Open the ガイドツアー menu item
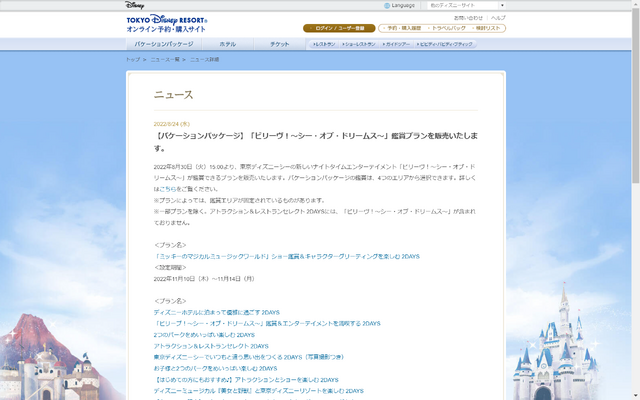This screenshot has width=640, height=400. coord(396,44)
